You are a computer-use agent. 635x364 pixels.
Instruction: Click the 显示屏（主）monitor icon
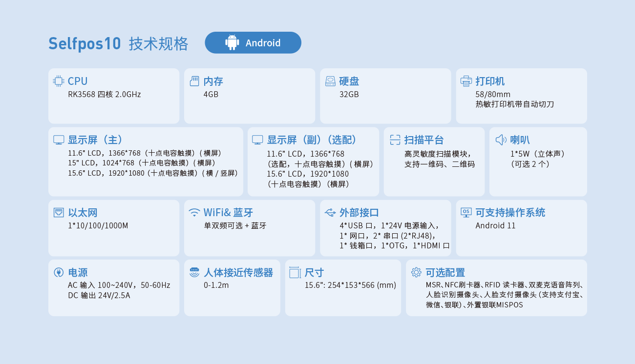click(58, 140)
